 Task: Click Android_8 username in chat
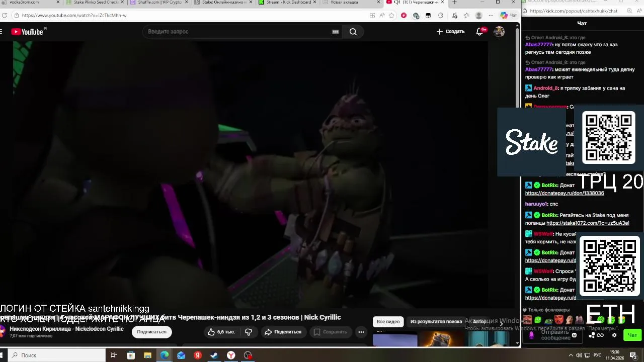[545, 88]
